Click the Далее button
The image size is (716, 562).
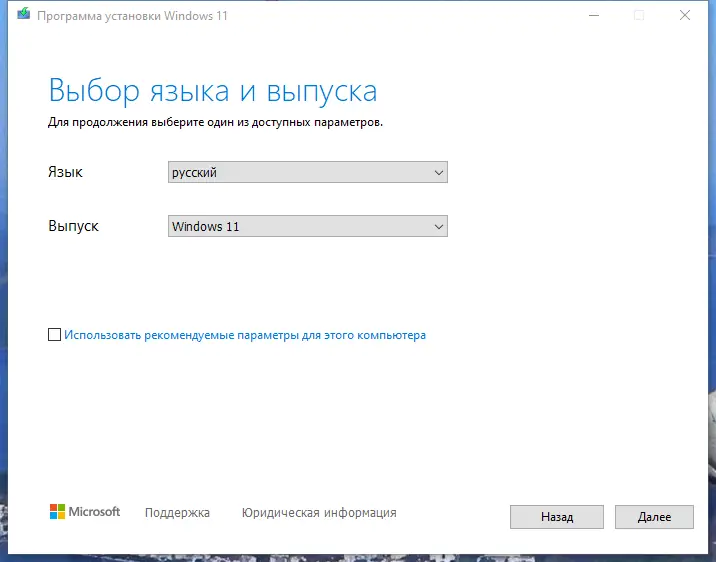coord(654,517)
